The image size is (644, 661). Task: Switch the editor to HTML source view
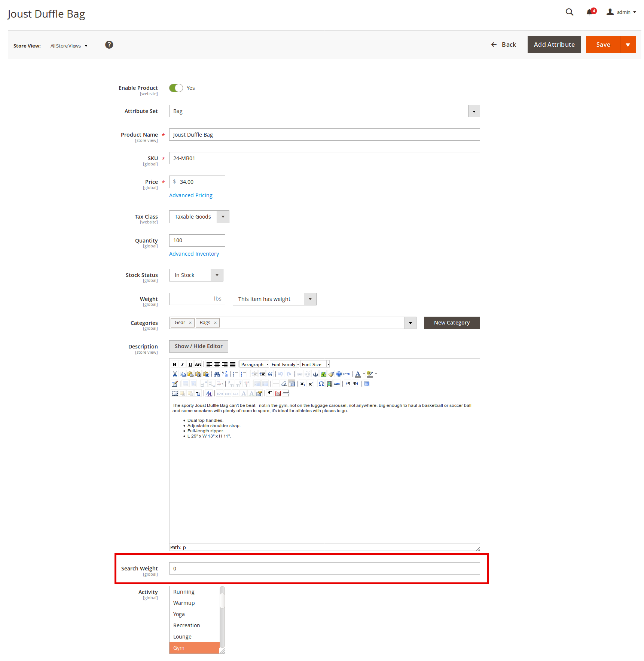point(347,374)
